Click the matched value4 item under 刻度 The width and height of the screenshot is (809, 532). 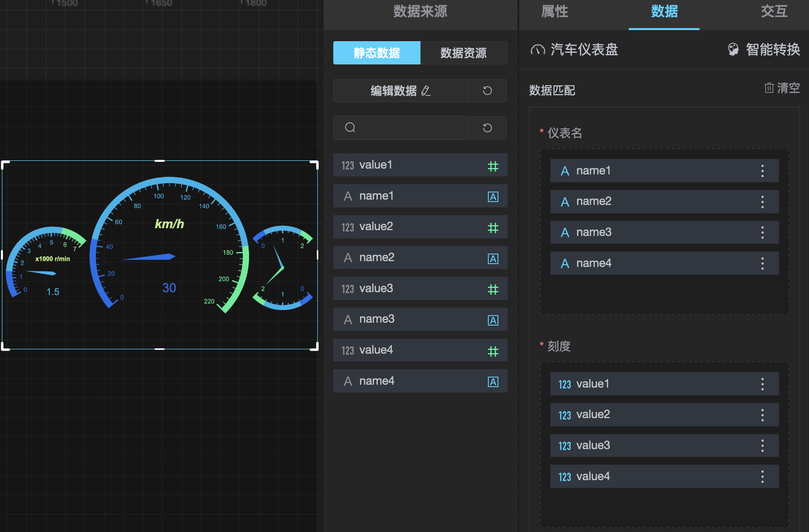pos(664,476)
